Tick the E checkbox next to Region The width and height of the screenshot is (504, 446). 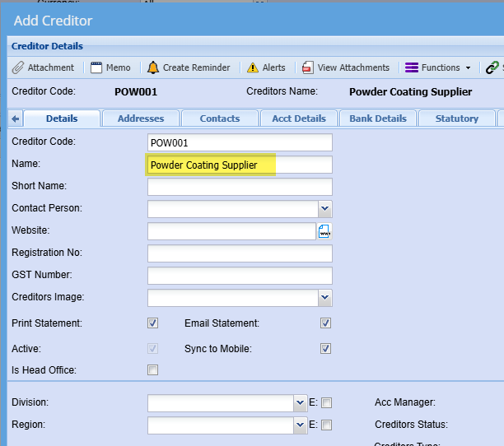327,425
